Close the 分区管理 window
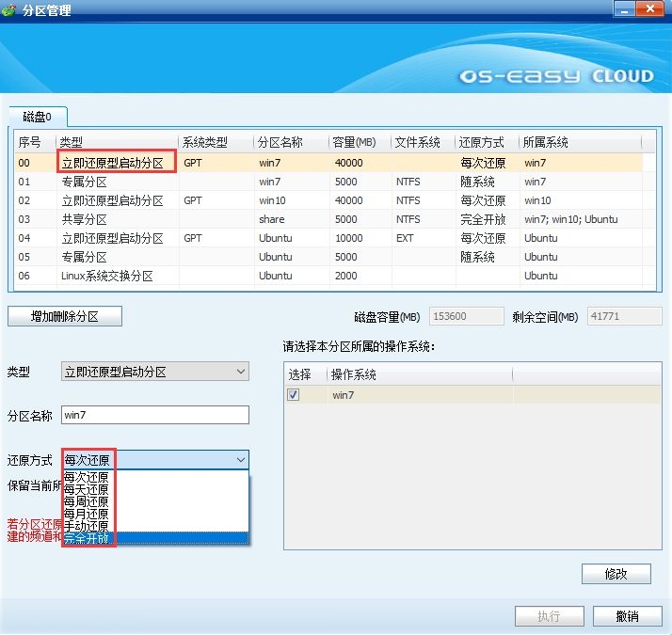The image size is (672, 635). point(649,9)
